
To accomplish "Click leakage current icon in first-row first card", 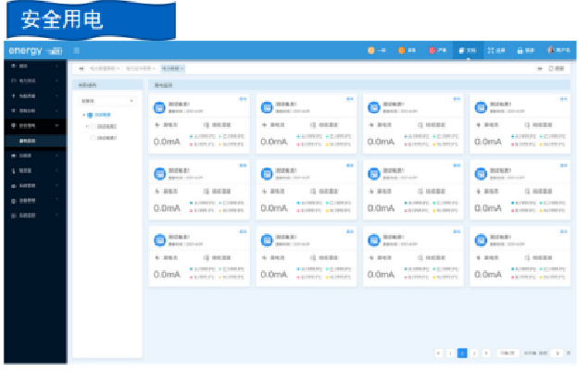I will [x=157, y=125].
